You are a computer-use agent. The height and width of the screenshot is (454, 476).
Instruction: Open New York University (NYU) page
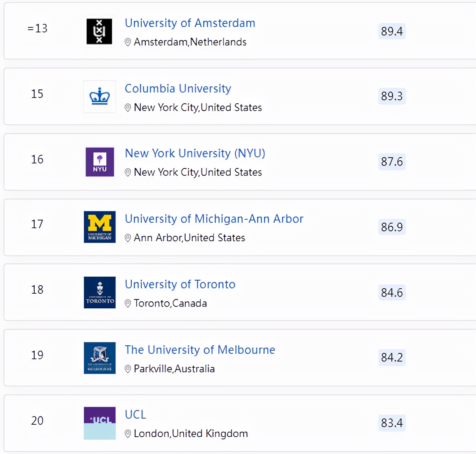[x=195, y=153]
